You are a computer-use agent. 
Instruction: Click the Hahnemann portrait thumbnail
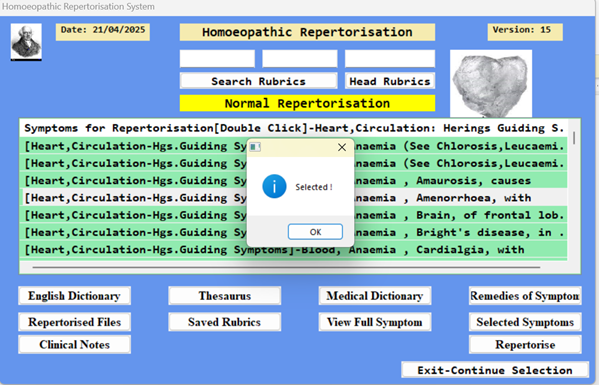tap(26, 42)
